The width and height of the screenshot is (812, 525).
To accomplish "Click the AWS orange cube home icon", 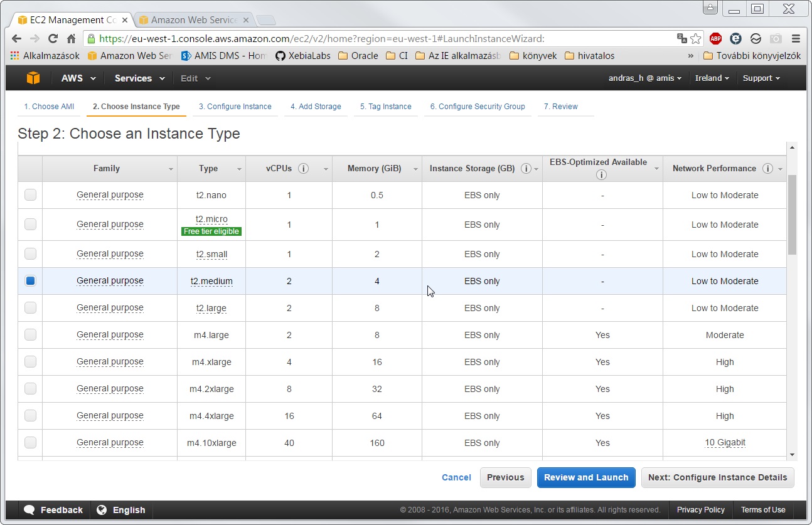I will [x=33, y=78].
